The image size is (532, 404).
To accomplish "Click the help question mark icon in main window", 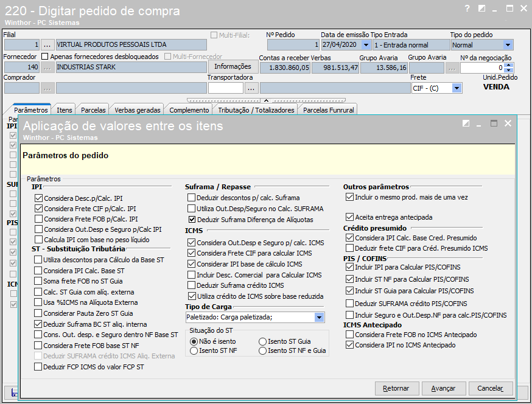I will [467, 9].
